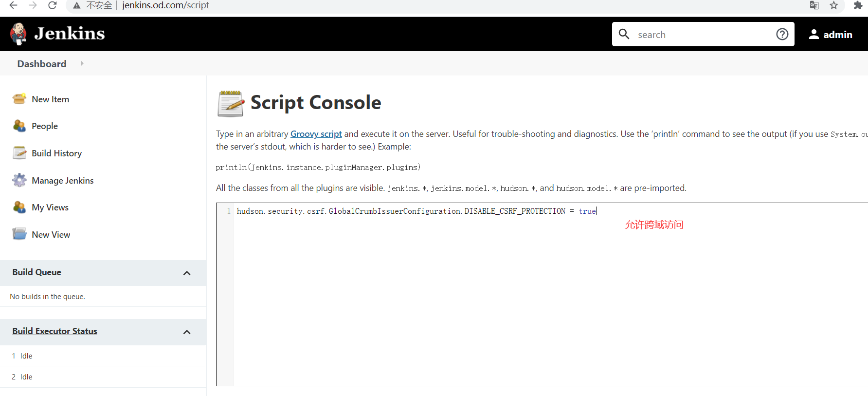Click the Jenkins title text in header
Image resolution: width=868 pixels, height=396 pixels.
tap(70, 34)
